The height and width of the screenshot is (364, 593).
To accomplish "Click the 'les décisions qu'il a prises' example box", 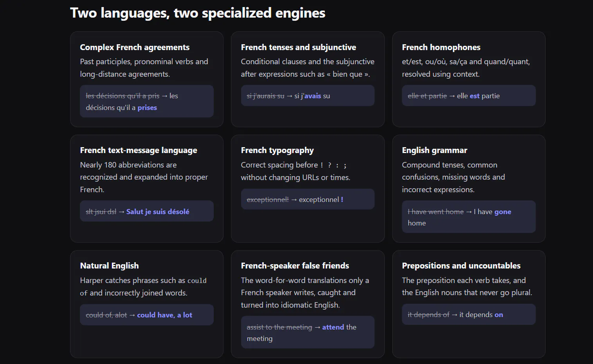I will pyautogui.click(x=147, y=101).
